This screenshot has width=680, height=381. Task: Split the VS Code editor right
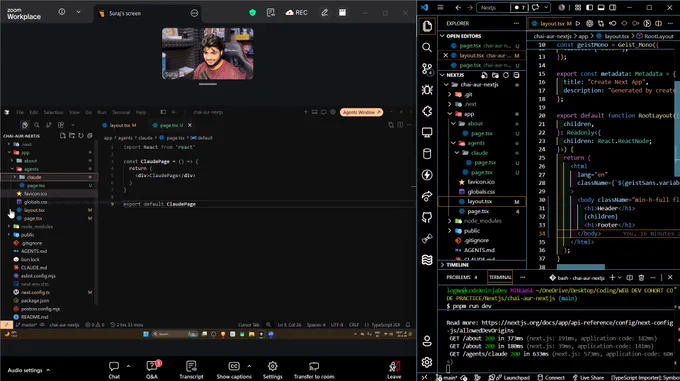(x=658, y=23)
